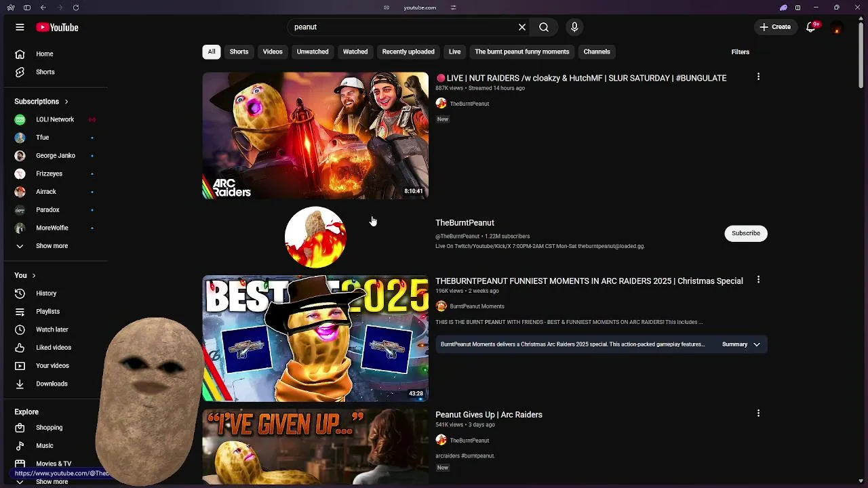Viewport: 868px width, 488px height.
Task: Open the YouTube hamburger guide menu
Action: click(x=20, y=27)
